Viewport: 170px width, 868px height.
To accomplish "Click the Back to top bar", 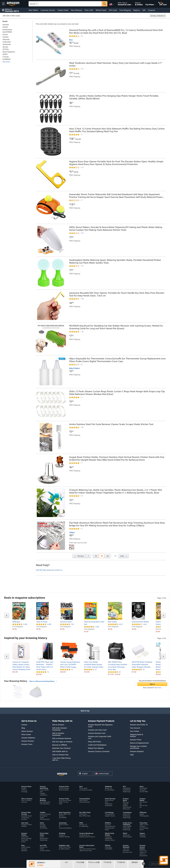I will point(85,711).
